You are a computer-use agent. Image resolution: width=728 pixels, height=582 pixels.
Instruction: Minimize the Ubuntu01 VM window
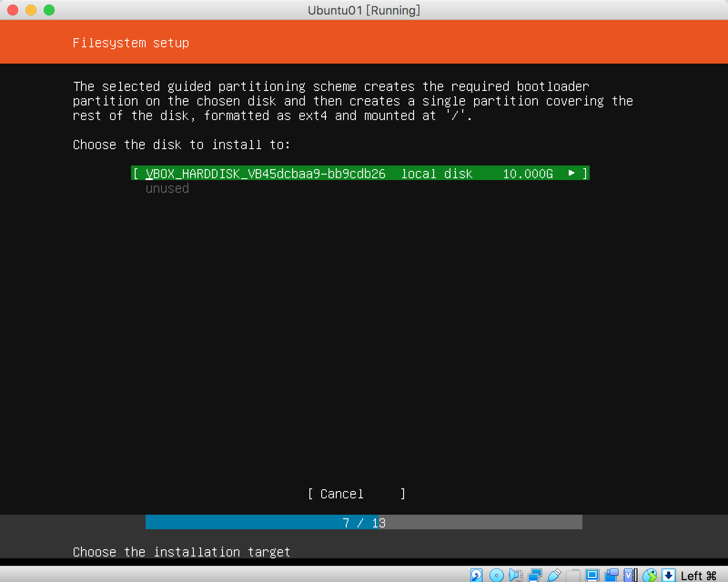tap(31, 10)
